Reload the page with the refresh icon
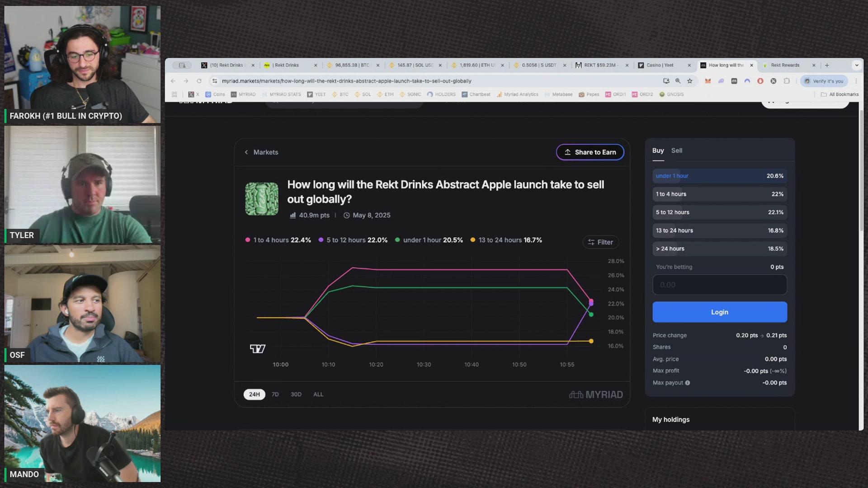 tap(199, 81)
